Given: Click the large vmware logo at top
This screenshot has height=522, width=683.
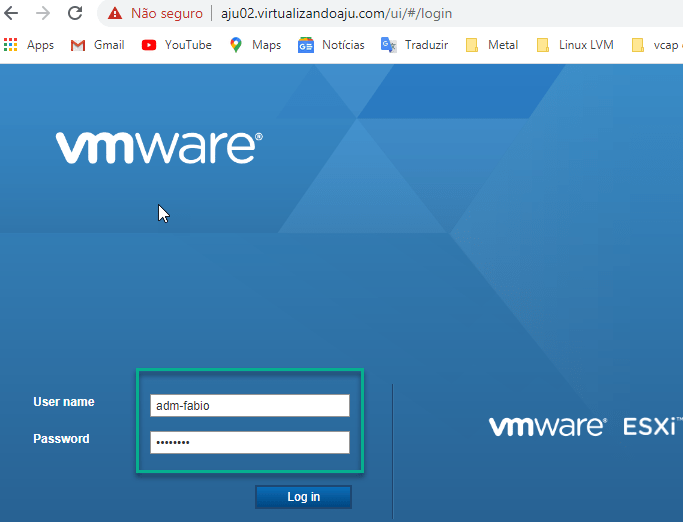Looking at the screenshot, I should pos(159,147).
